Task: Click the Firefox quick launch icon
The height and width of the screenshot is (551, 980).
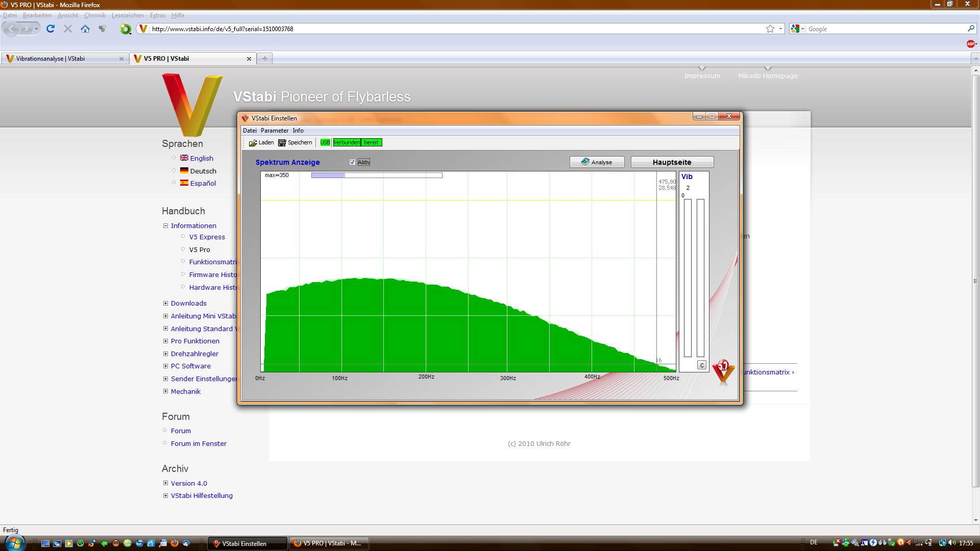Action: coord(175,543)
